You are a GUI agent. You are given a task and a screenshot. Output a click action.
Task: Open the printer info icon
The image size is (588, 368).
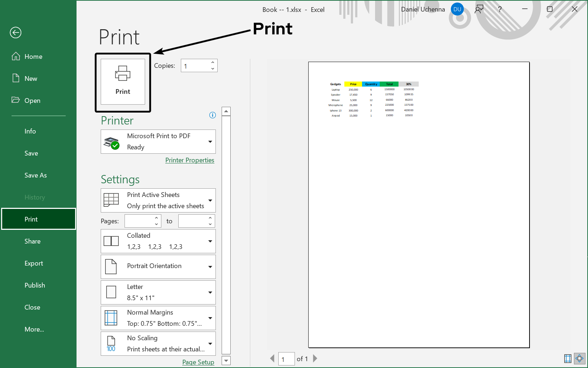coord(213,115)
